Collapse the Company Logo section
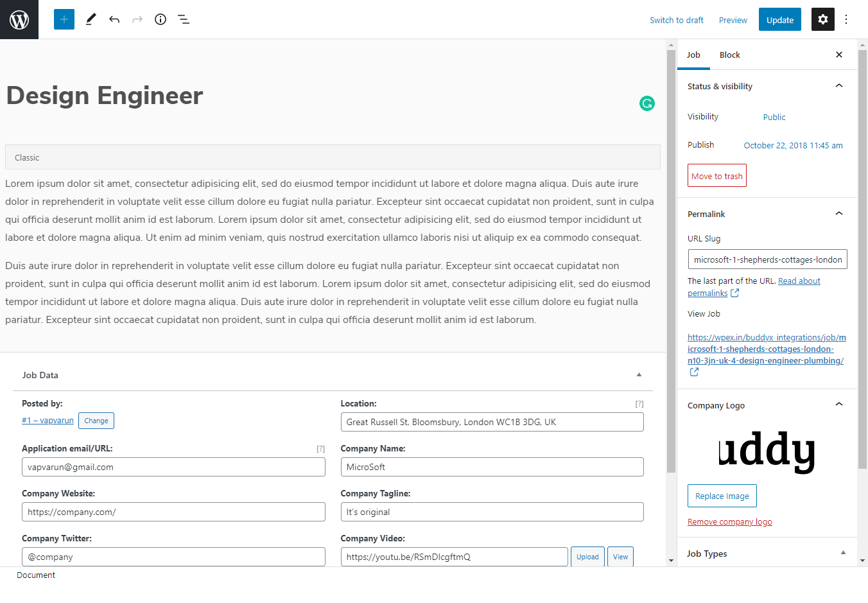This screenshot has height=603, width=868. click(x=838, y=405)
